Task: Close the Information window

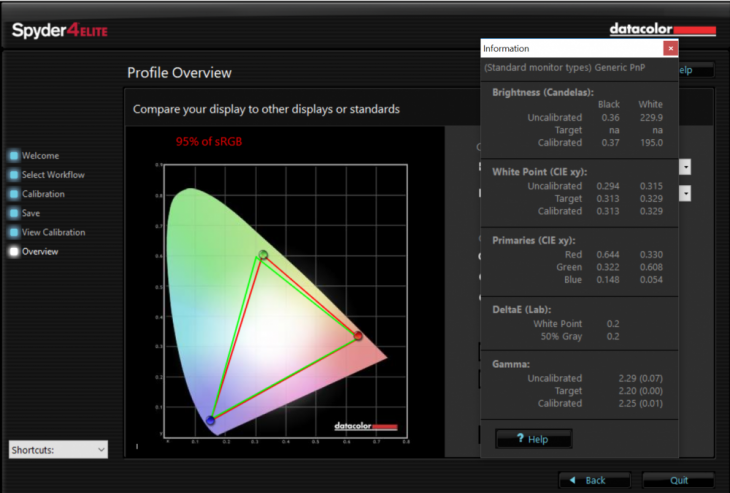Action: 670,48
